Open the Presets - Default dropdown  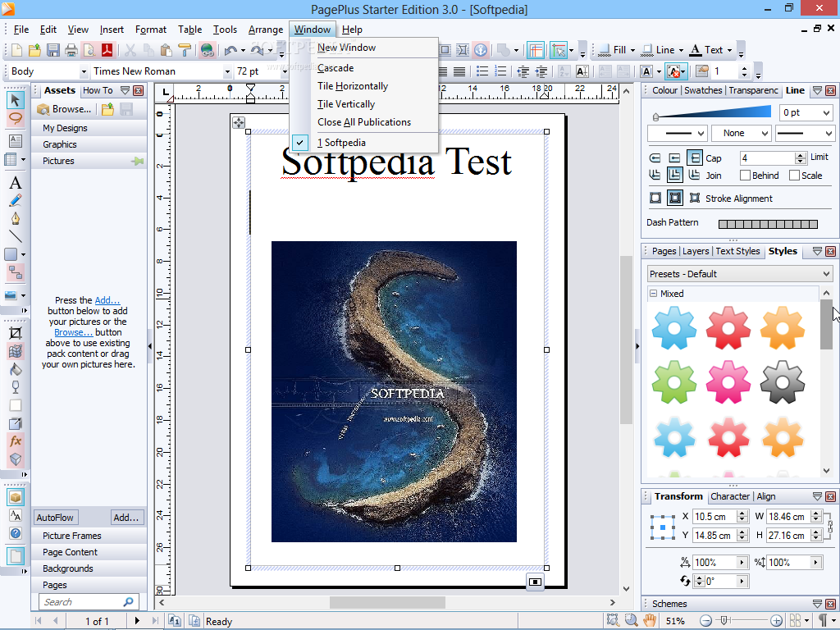point(740,274)
